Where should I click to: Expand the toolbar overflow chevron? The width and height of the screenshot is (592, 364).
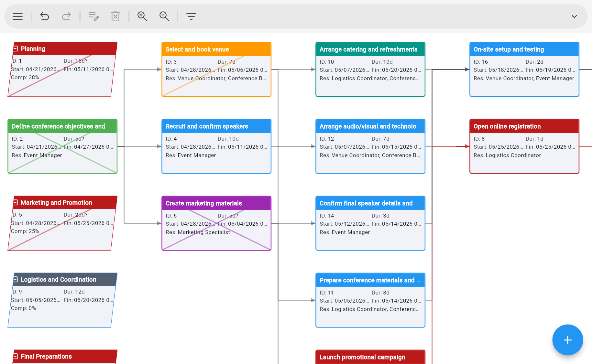coord(575,16)
